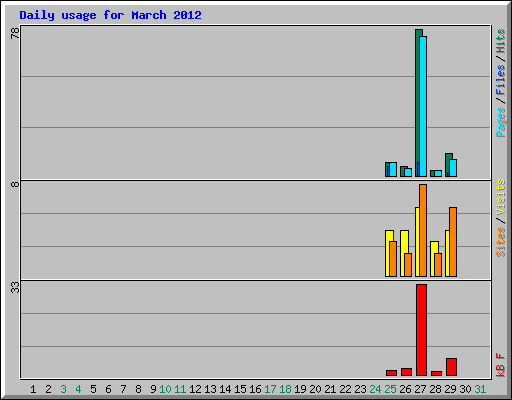Select the red KB bar for day 29
The image size is (512, 400).
tap(451, 367)
